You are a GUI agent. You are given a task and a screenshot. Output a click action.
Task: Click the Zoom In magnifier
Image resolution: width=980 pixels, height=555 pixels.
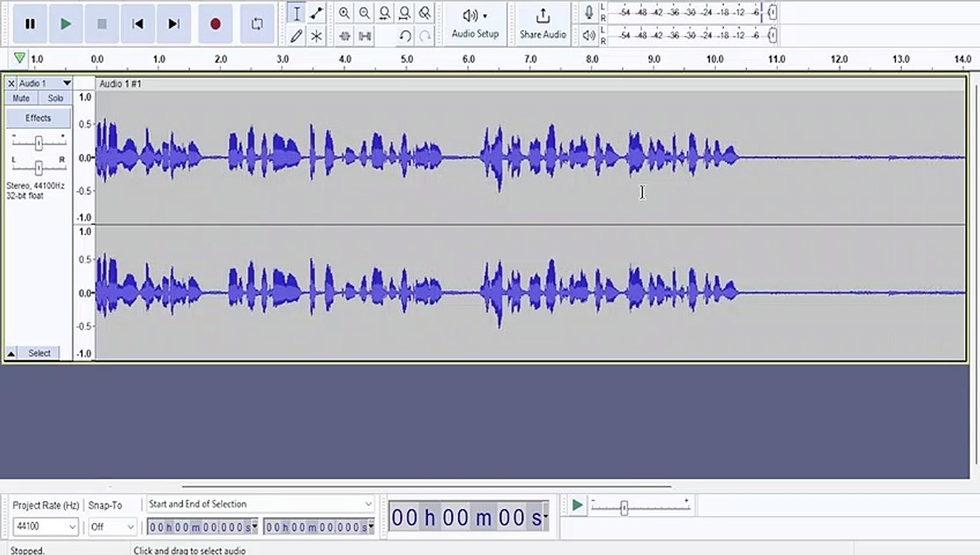click(x=344, y=13)
